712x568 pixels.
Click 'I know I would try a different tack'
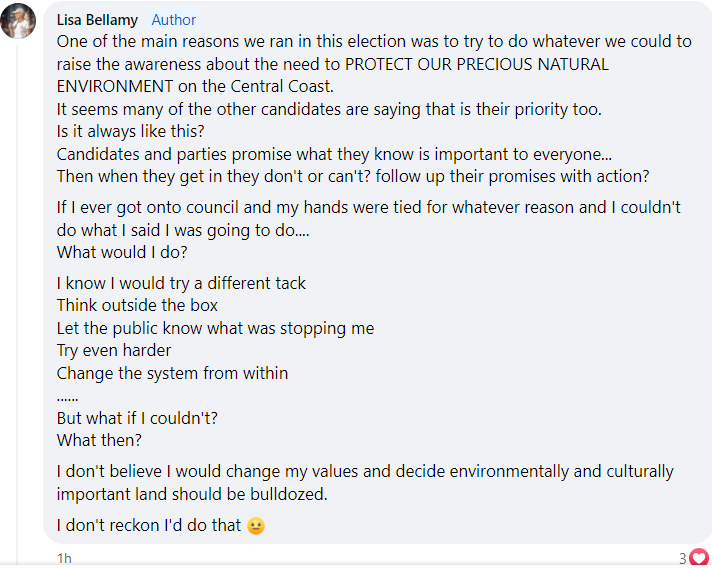181,283
